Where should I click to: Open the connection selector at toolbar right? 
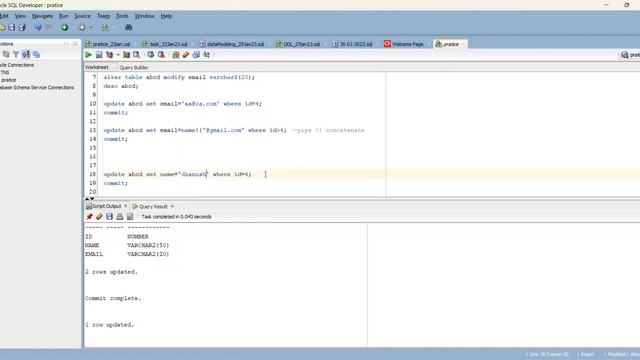pyautogui.click(x=631, y=55)
